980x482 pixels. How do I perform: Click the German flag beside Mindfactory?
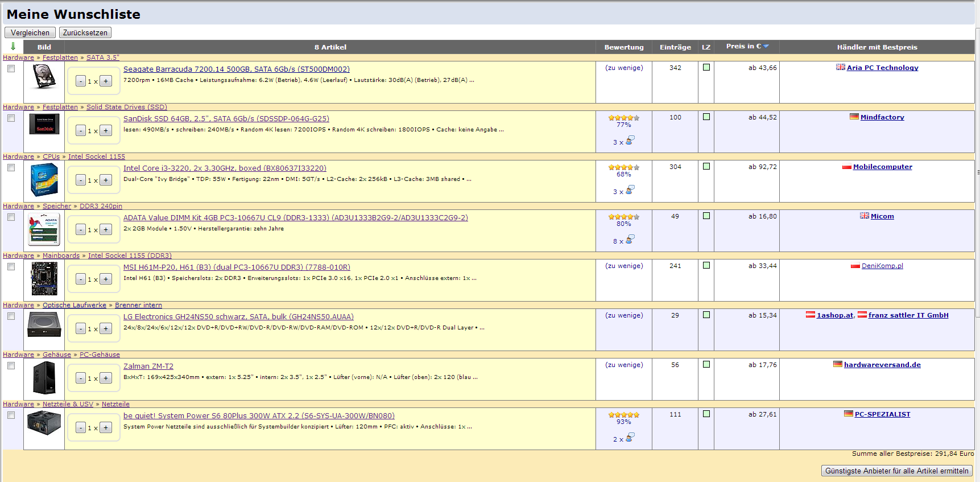coord(854,117)
